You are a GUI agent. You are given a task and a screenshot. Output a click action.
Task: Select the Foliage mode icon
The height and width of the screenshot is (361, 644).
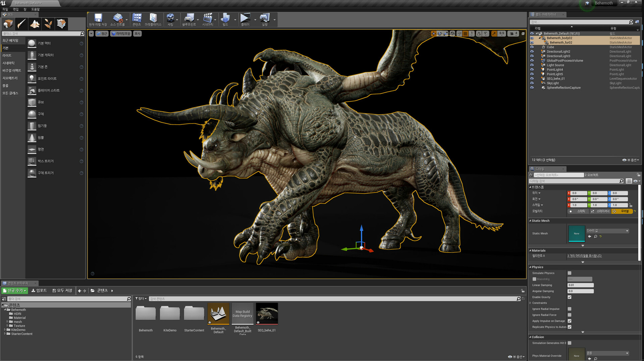(48, 24)
